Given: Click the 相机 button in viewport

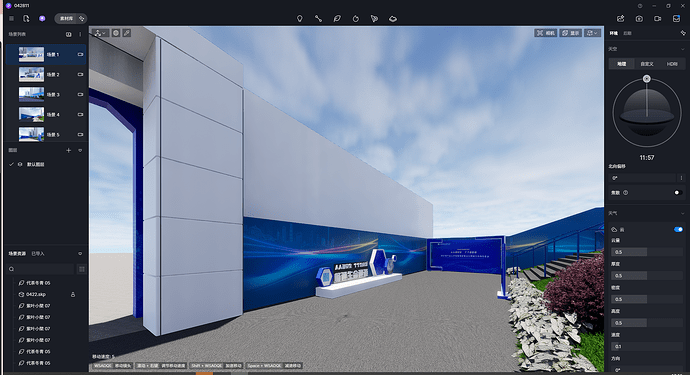Looking at the screenshot, I should (x=546, y=33).
